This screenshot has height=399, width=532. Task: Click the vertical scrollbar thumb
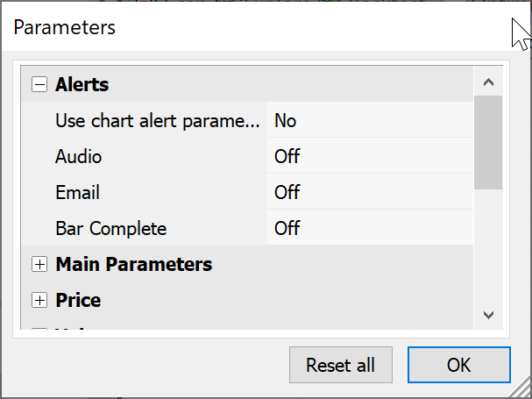[x=488, y=143]
